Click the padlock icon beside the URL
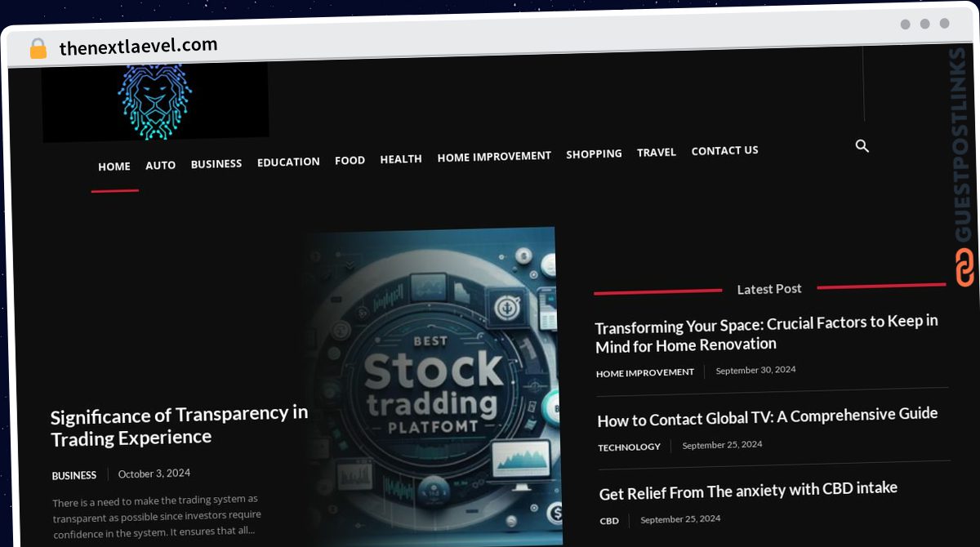The width and height of the screenshot is (980, 547). (38, 49)
